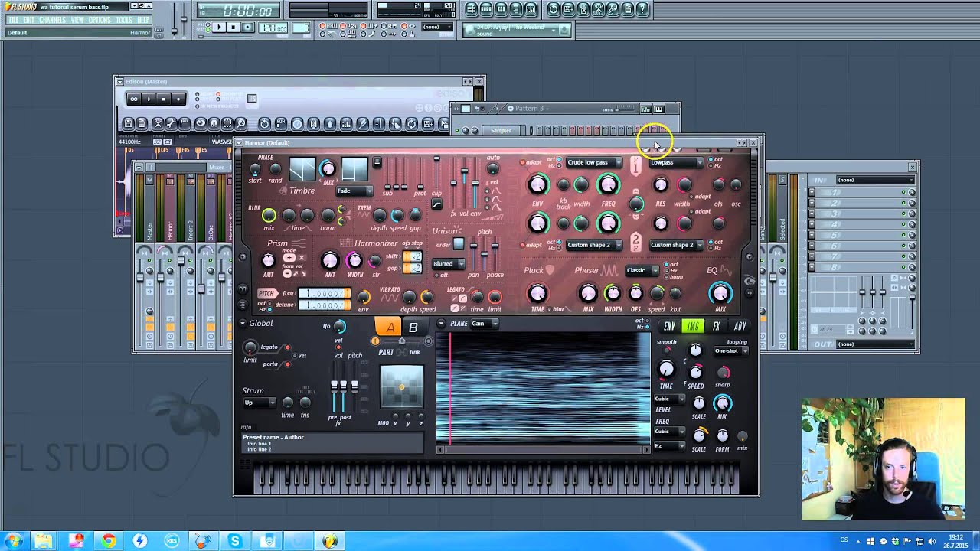This screenshot has height=551, width=980.
Task: Select harm radio in Phaser section
Action: (x=666, y=276)
